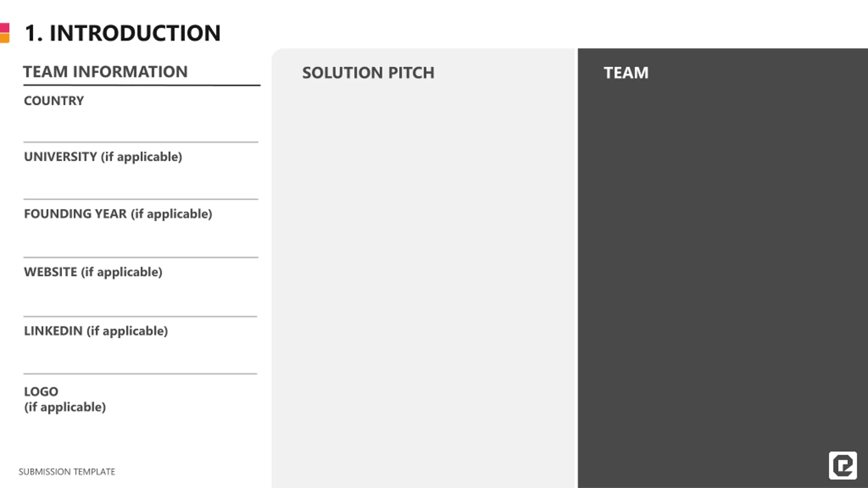Viewport: 868px width, 488px height.
Task: Click the TEAM heading in dark panel
Action: (x=626, y=73)
